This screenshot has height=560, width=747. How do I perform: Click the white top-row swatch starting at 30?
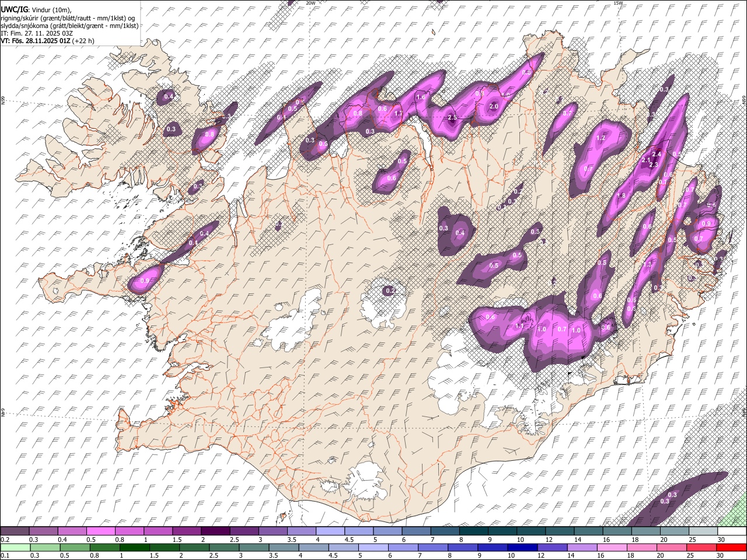coord(731,531)
